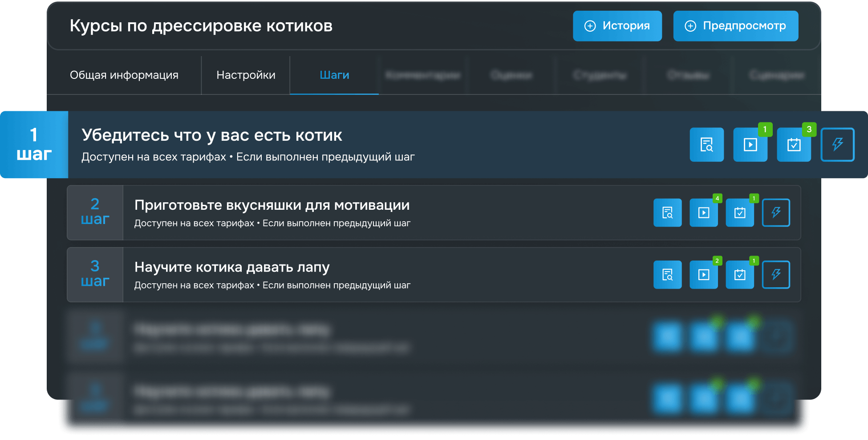Open calendar checklist icon in step 2
Image resolution: width=868 pixels, height=440 pixels.
click(x=740, y=213)
